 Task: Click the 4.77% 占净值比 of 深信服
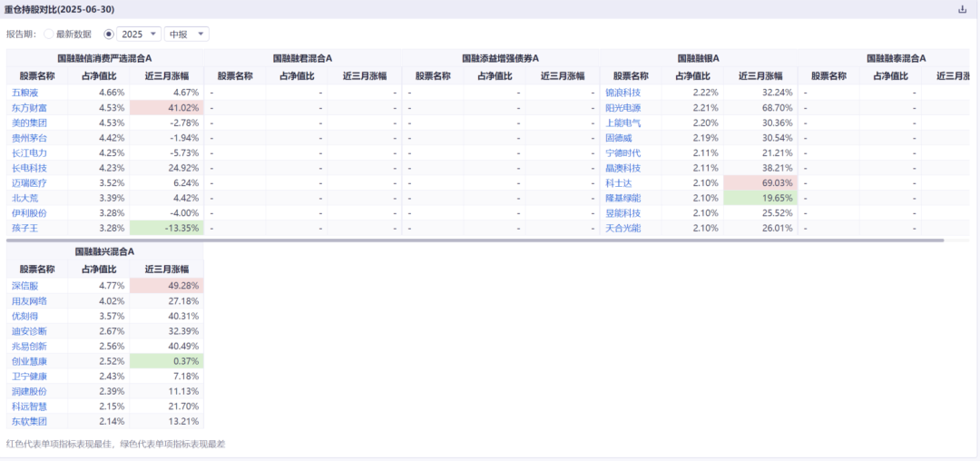point(113,286)
